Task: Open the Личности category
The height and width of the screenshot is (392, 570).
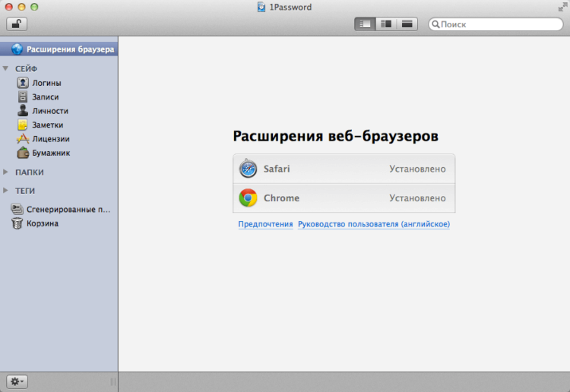Action: pos(50,111)
